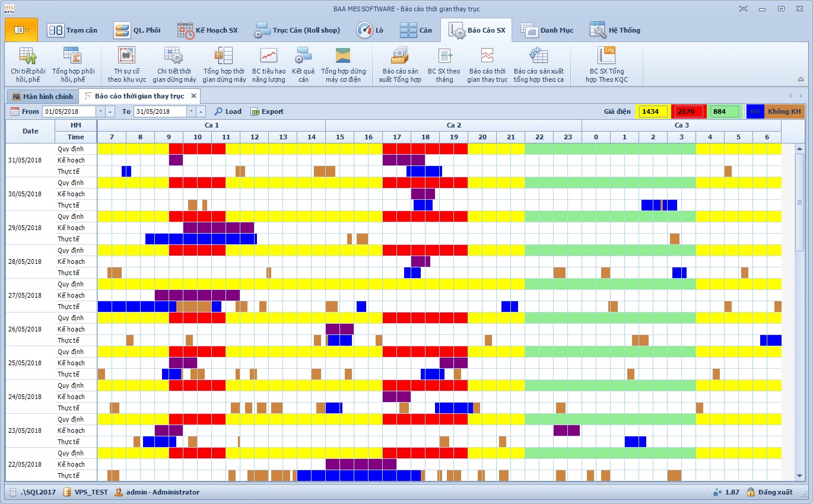Click the red 2570 electricity price field

point(688,111)
